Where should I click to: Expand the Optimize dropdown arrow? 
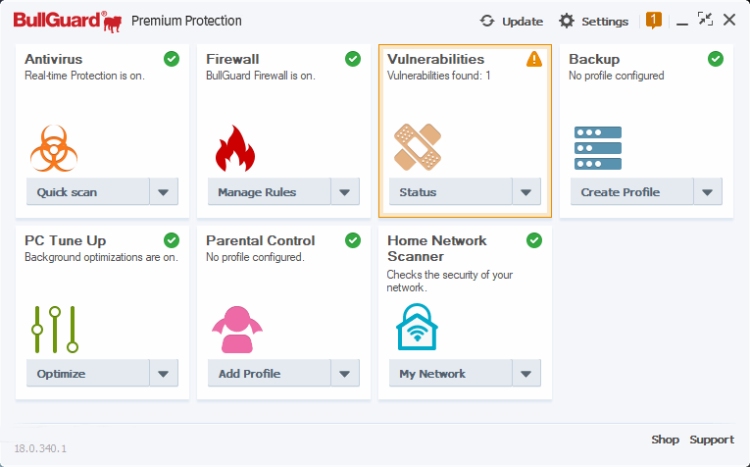tap(164, 373)
